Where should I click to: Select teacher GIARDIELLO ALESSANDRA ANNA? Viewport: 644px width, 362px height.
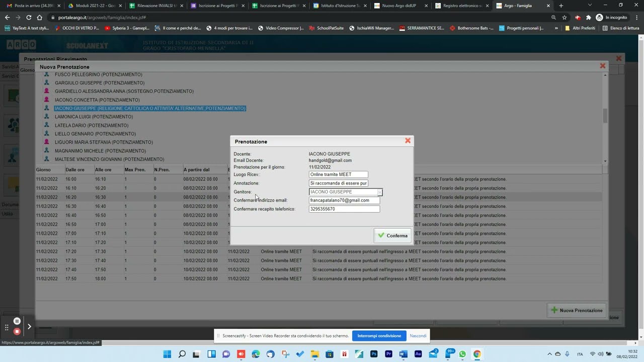click(124, 92)
